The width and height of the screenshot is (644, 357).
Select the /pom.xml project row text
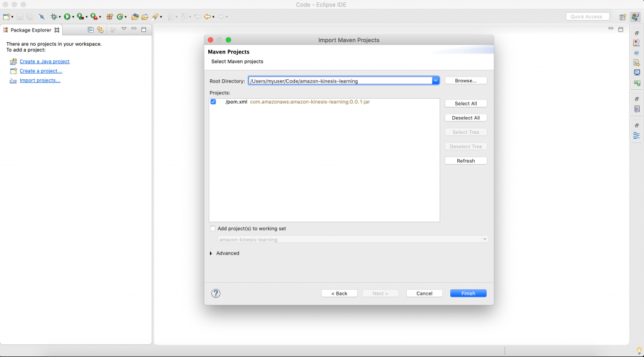[x=297, y=102]
